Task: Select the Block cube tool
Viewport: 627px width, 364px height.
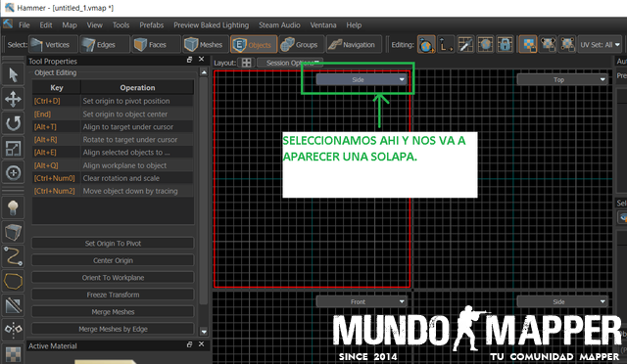Action: coord(13,232)
